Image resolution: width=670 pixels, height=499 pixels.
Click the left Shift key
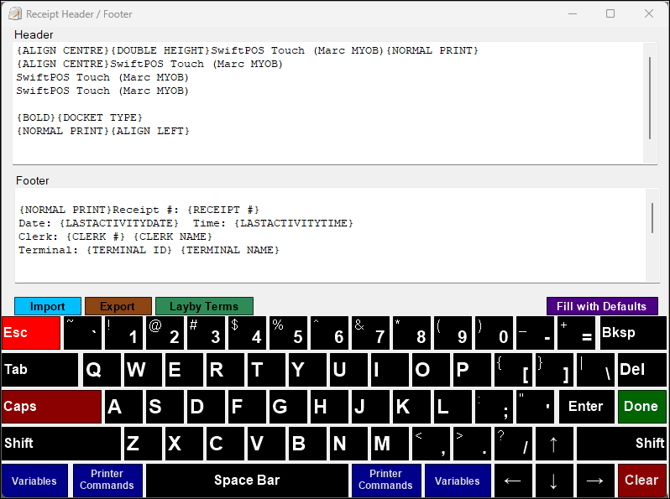[x=61, y=443]
